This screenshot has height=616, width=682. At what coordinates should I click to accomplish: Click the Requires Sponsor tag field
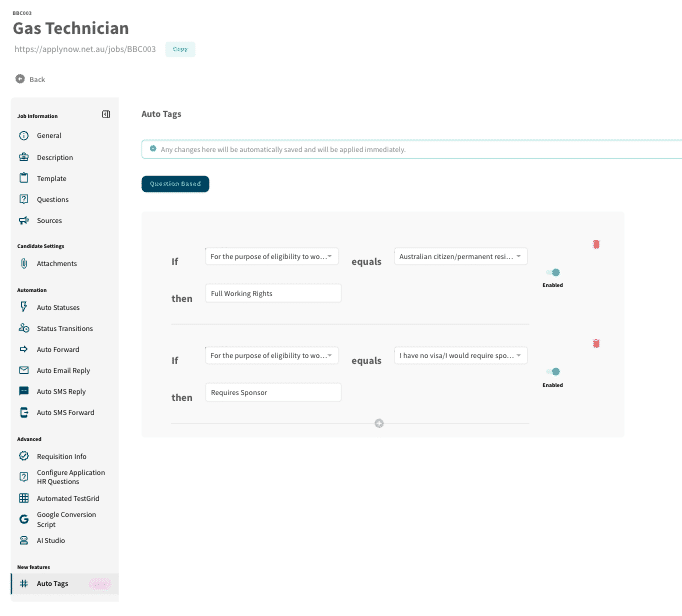(x=272, y=393)
